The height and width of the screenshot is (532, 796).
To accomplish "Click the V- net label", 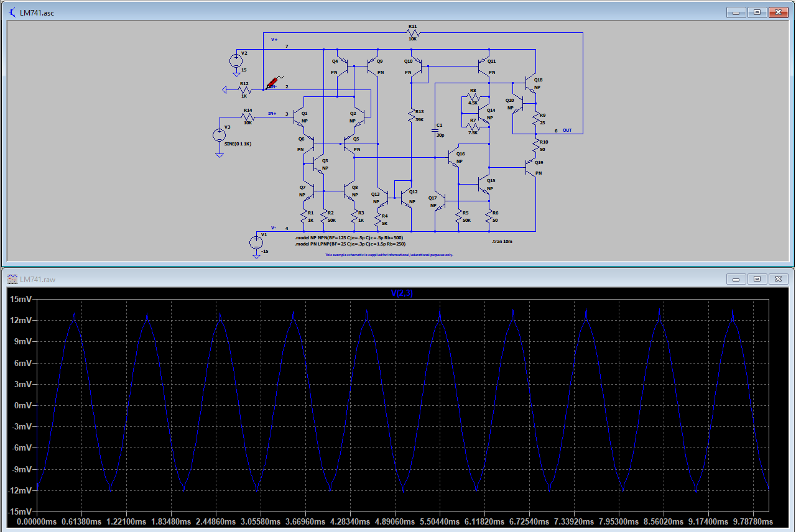I will tap(274, 229).
